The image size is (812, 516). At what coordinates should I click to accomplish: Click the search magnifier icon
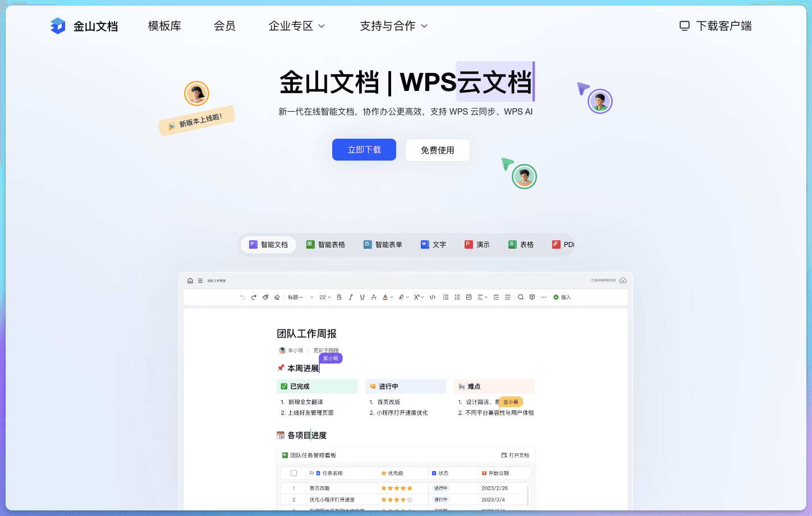click(521, 297)
